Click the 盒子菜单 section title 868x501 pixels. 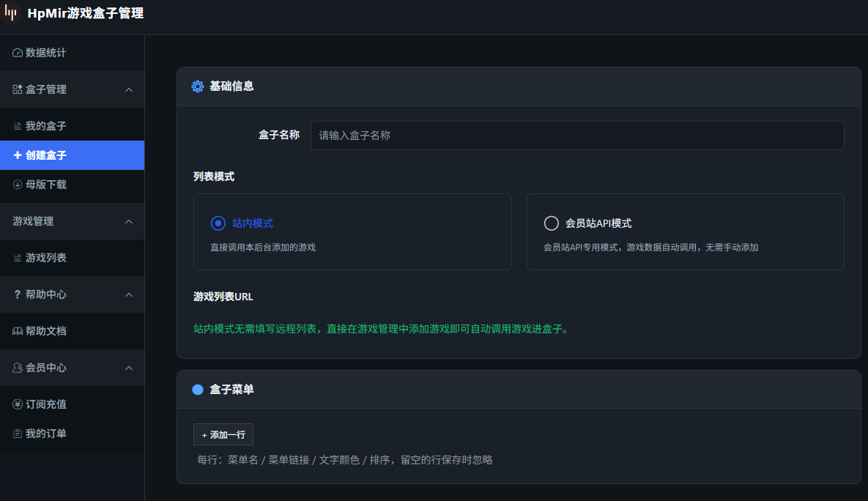(231, 390)
